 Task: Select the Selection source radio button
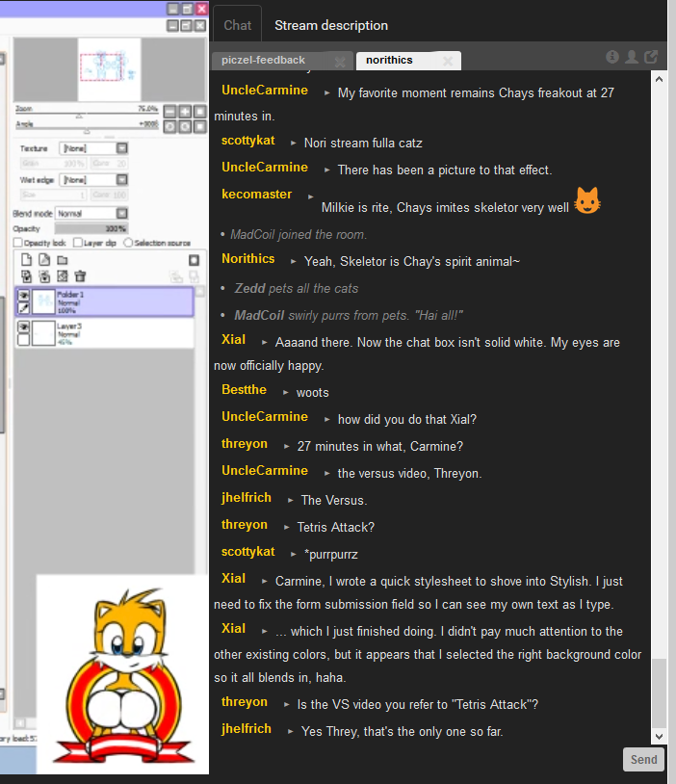click(x=128, y=243)
